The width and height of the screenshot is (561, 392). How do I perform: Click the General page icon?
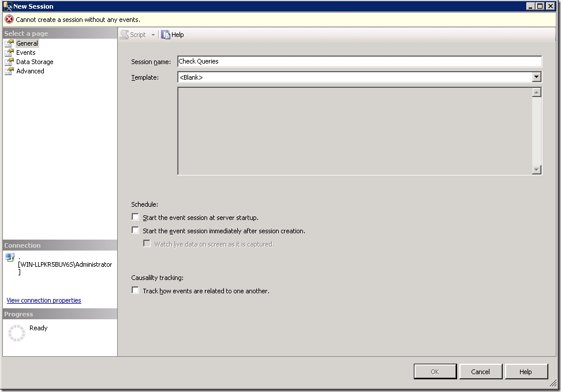[9, 43]
